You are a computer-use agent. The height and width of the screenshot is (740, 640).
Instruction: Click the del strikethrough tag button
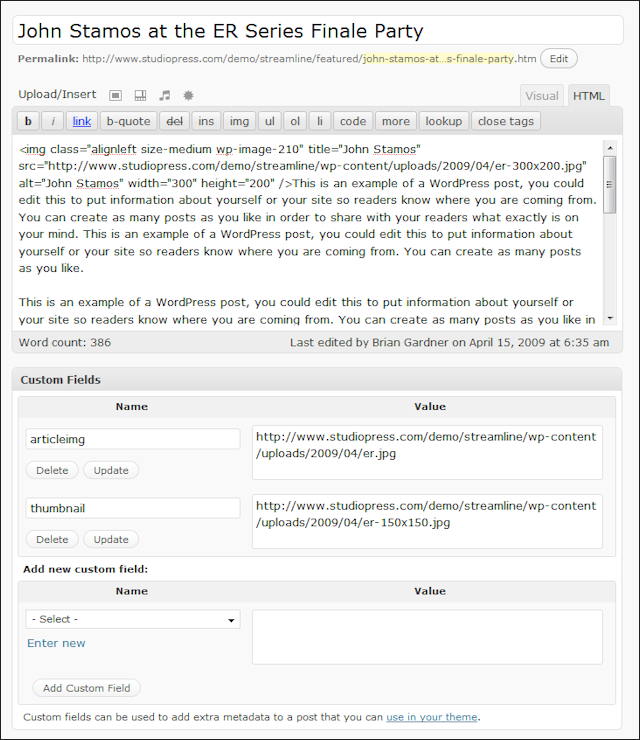(x=175, y=121)
